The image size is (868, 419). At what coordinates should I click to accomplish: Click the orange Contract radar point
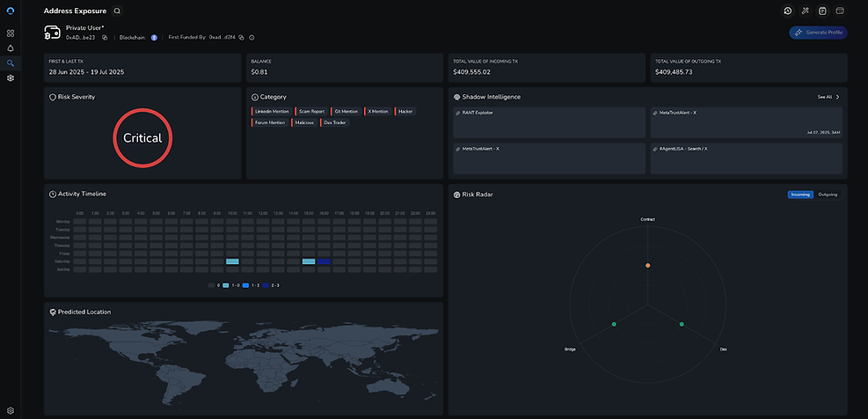point(647,266)
